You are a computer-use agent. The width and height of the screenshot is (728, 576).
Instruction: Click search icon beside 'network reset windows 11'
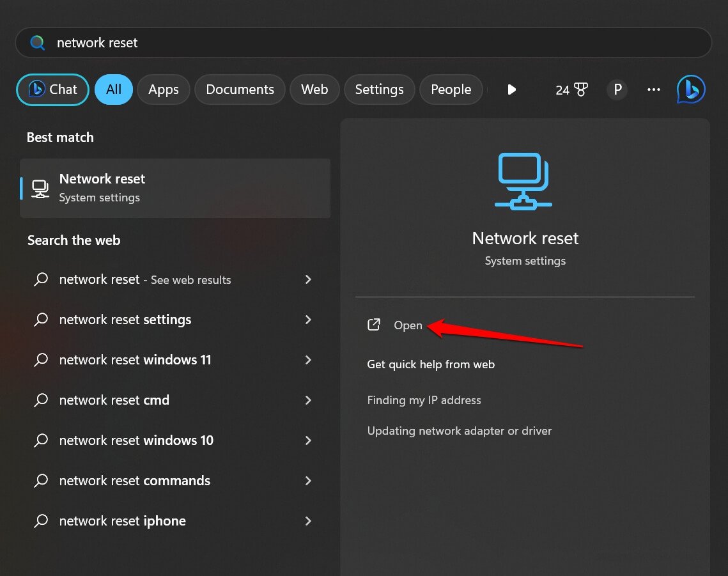41,359
